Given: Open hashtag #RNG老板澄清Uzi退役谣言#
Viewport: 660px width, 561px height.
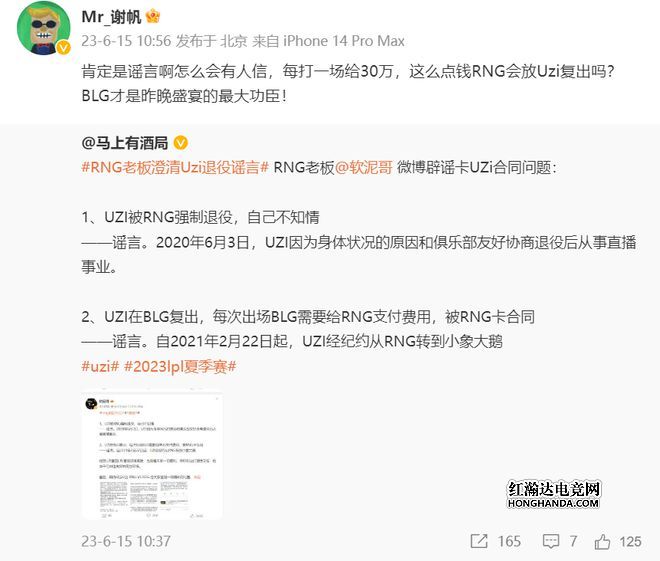Looking at the screenshot, I should click(175, 168).
